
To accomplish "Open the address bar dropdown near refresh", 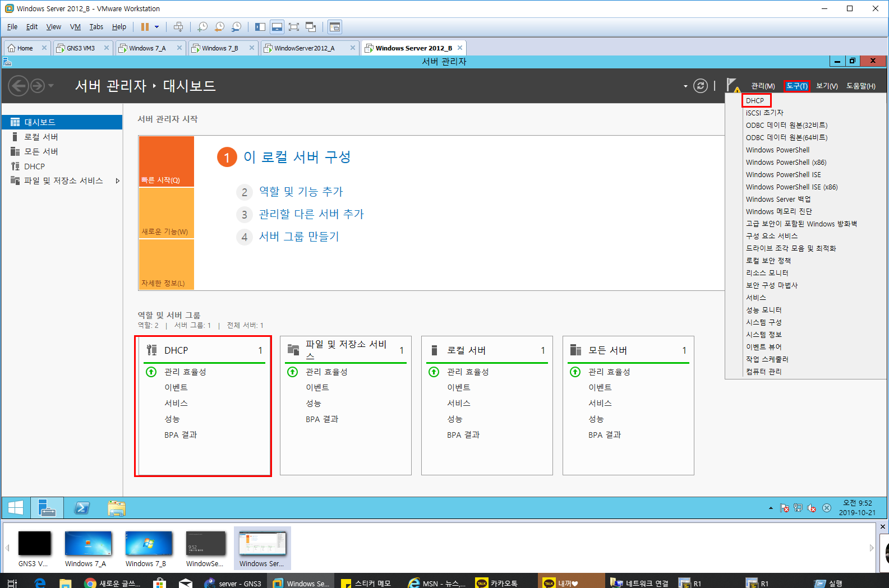I will [685, 86].
